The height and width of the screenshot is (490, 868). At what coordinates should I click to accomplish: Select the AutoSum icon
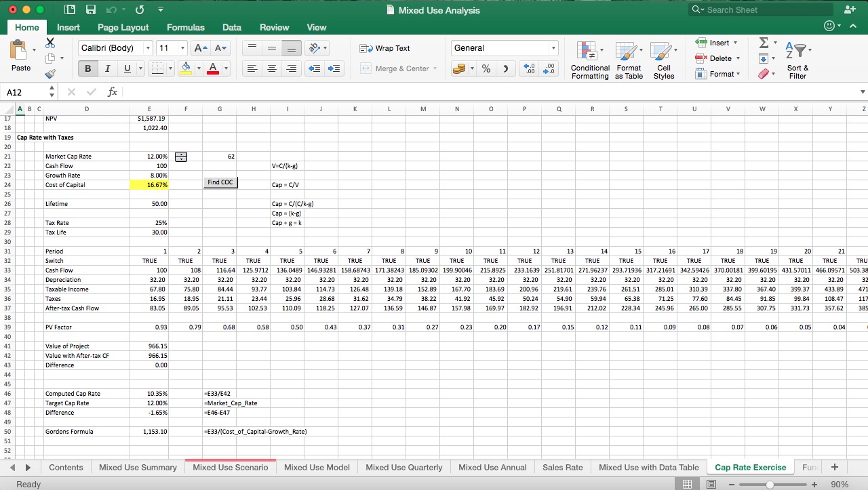pos(765,43)
